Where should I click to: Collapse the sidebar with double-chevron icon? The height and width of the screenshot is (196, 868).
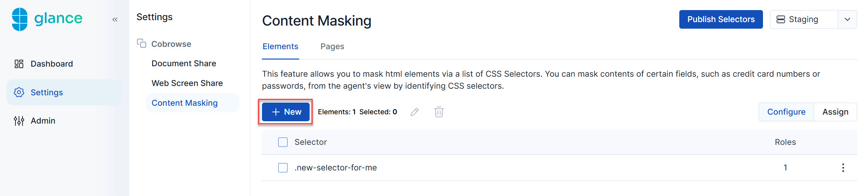click(115, 19)
